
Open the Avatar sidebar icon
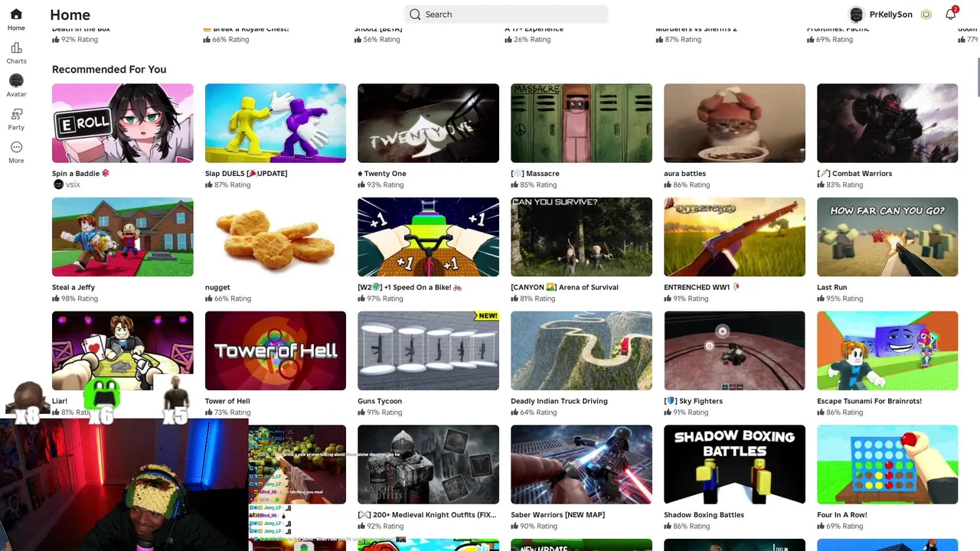(16, 80)
